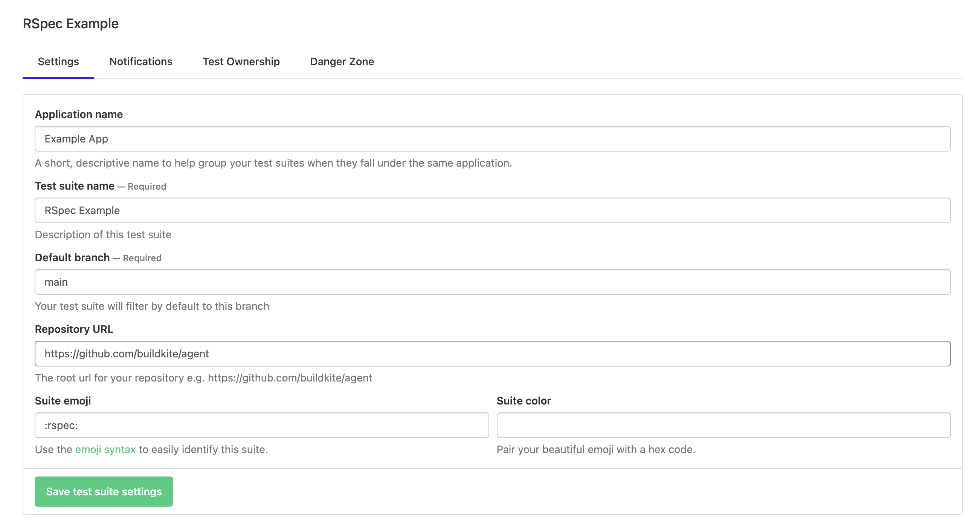Click the Application name label
Image resolution: width=980 pixels, height=527 pixels.
point(79,115)
